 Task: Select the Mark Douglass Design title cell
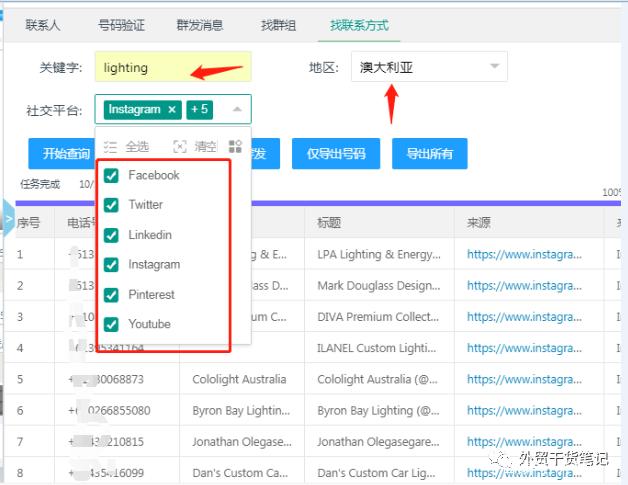[379, 286]
